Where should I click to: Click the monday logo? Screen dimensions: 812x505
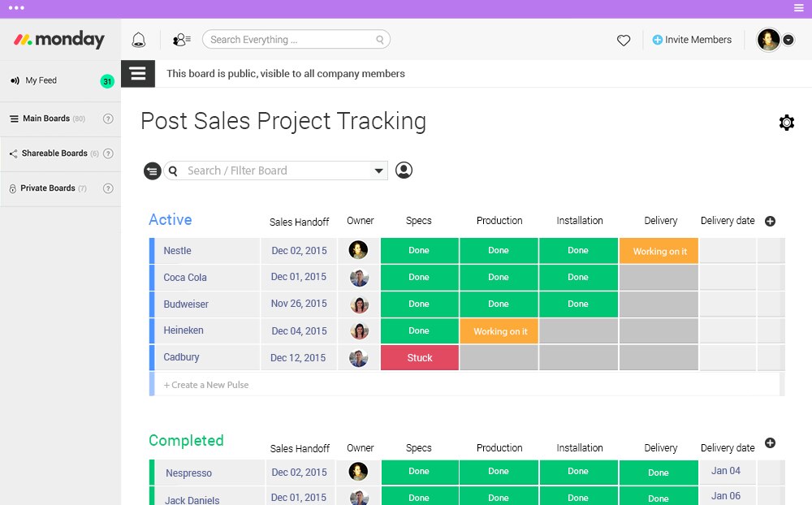tap(59, 39)
